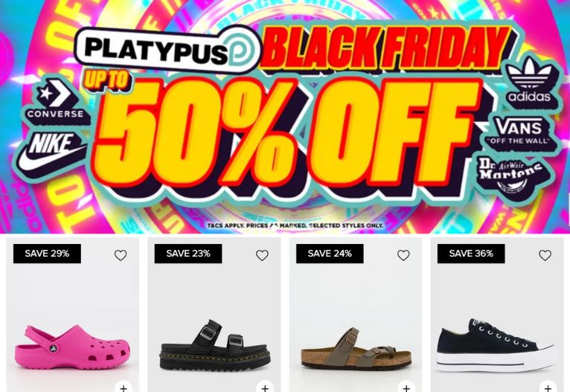Open quick-add plus on pink Crocs card
The height and width of the screenshot is (392, 570).
pyautogui.click(x=124, y=388)
